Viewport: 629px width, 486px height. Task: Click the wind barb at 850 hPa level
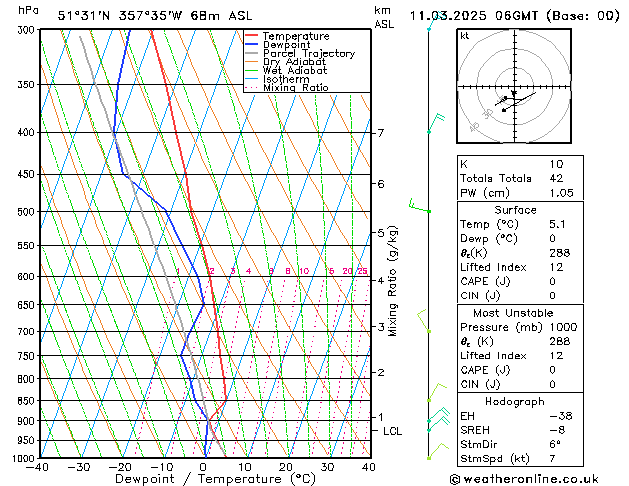pyautogui.click(x=437, y=392)
